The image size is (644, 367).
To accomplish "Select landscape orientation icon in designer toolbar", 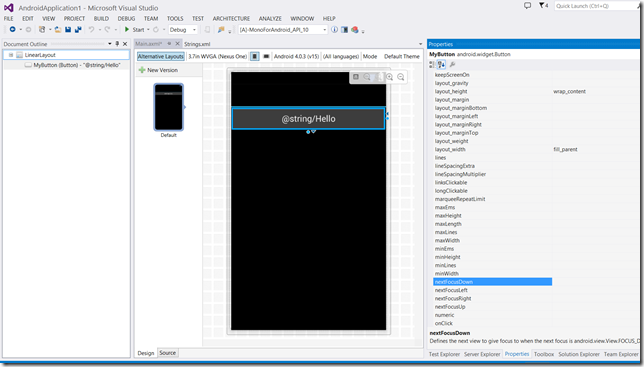I will coord(266,56).
